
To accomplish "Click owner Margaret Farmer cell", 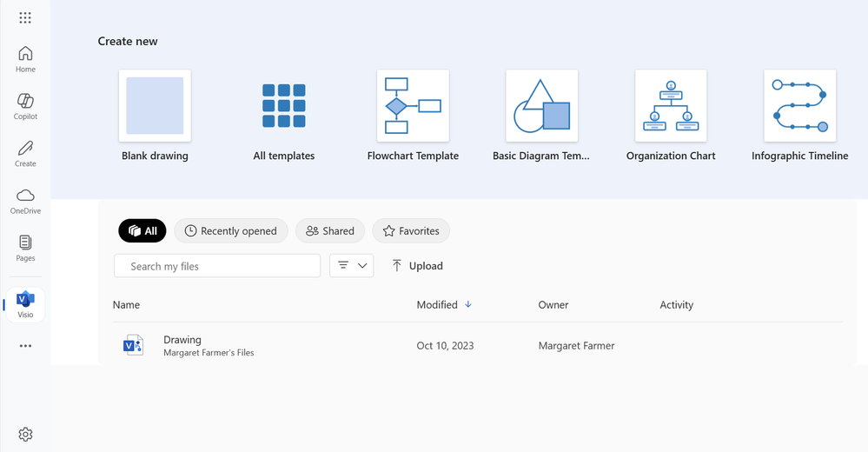I will (576, 346).
